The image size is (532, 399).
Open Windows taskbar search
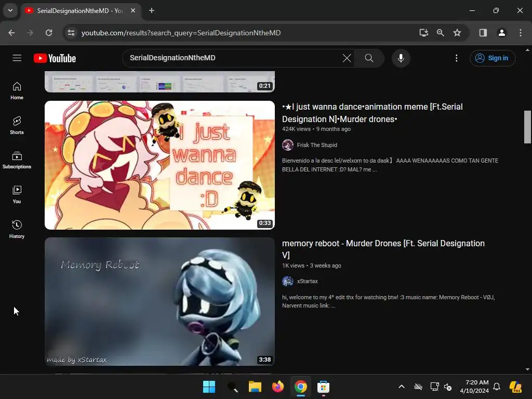(x=232, y=387)
